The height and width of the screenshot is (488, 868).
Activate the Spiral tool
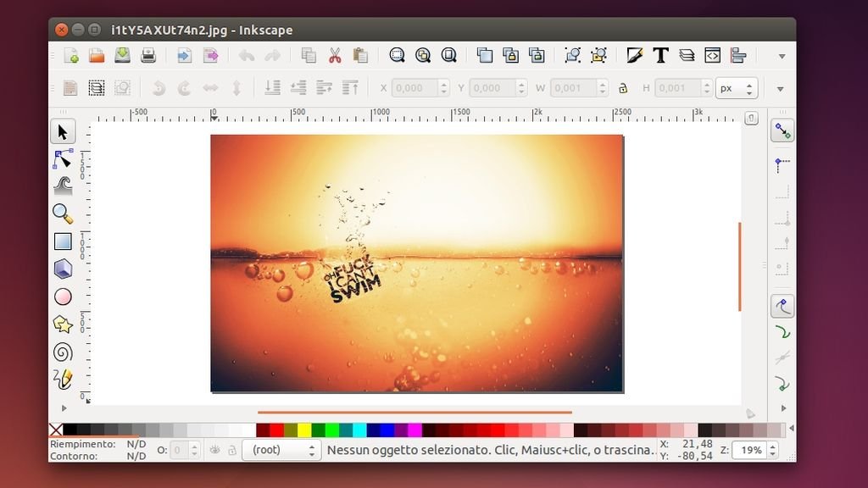tap(63, 352)
